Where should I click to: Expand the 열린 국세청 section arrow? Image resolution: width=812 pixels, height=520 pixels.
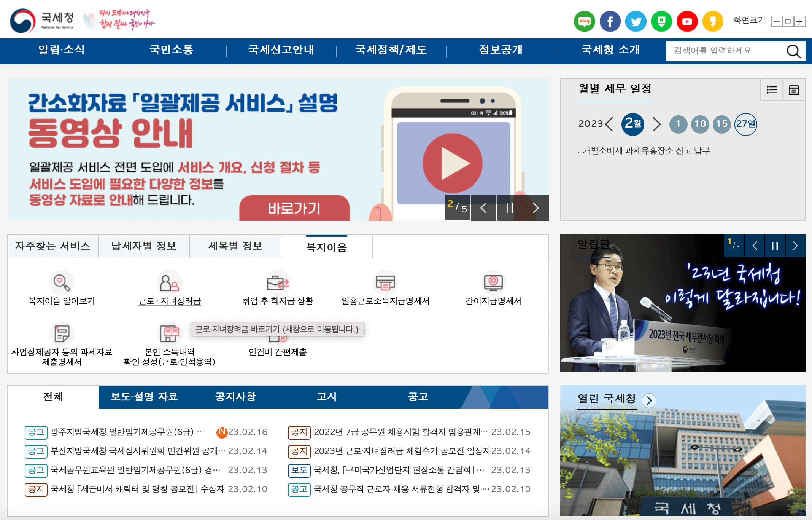(x=649, y=400)
